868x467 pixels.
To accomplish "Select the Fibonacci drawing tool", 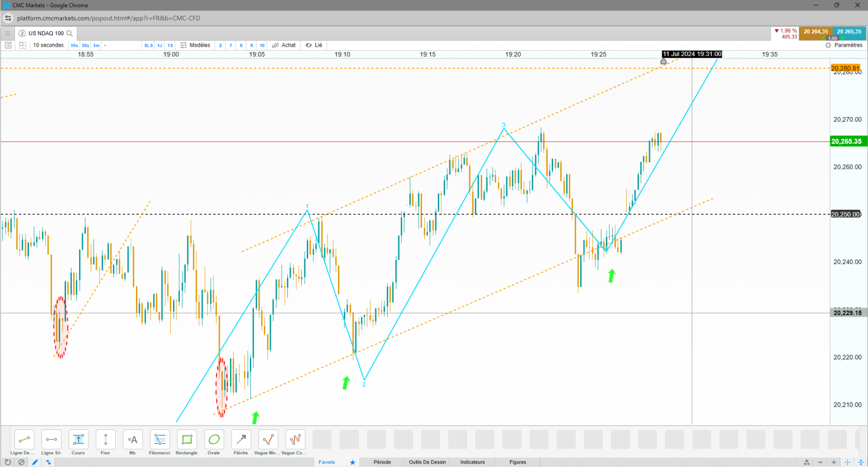I will 160,440.
